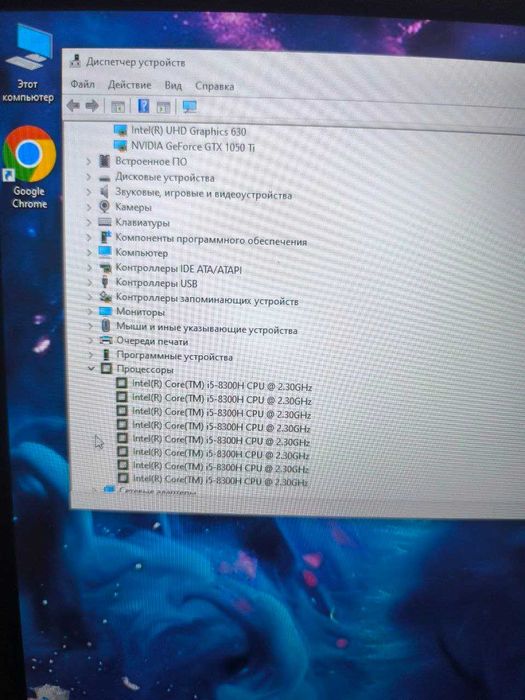Open the Вид menu
Screen dimensions: 525x700
pyautogui.click(x=173, y=85)
